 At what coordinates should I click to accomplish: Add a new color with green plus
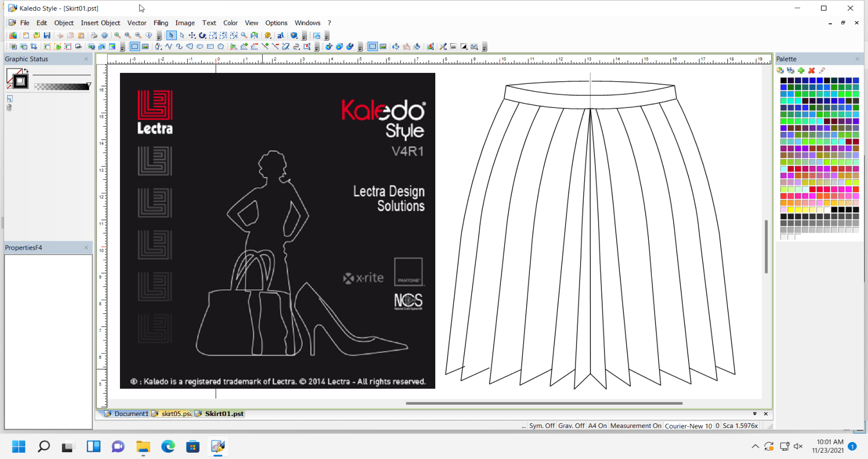[x=801, y=70]
